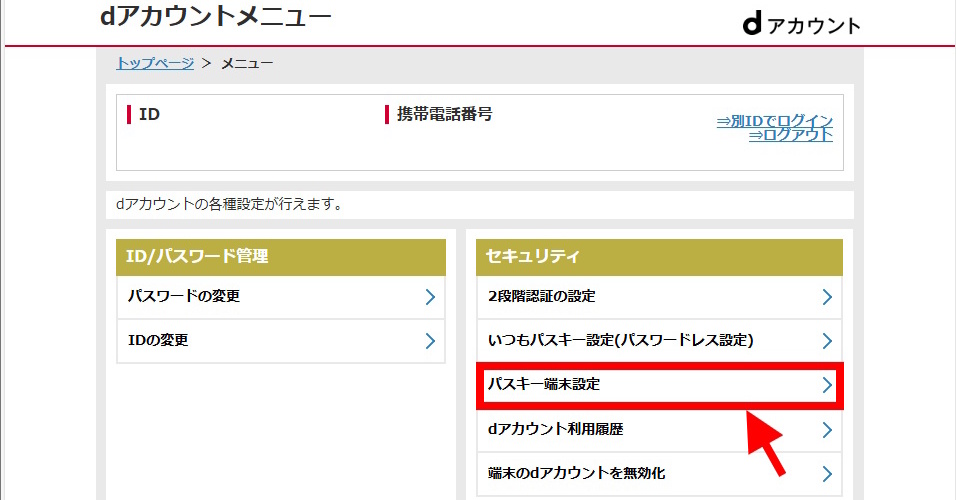Viewport: 956px width, 500px height.
Task: Click the chevron on いつもパスキー設定 row
Action: 827,341
